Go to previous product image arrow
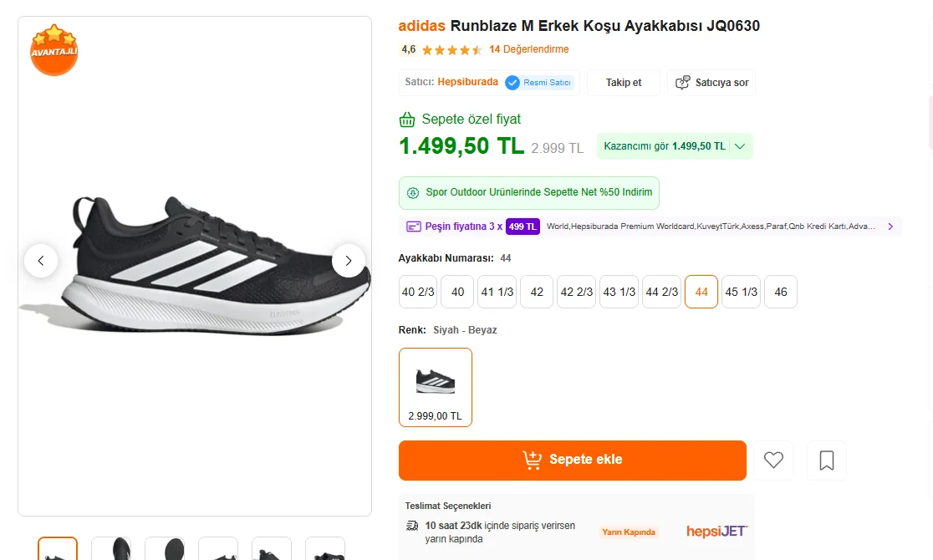933x560 pixels. point(41,261)
